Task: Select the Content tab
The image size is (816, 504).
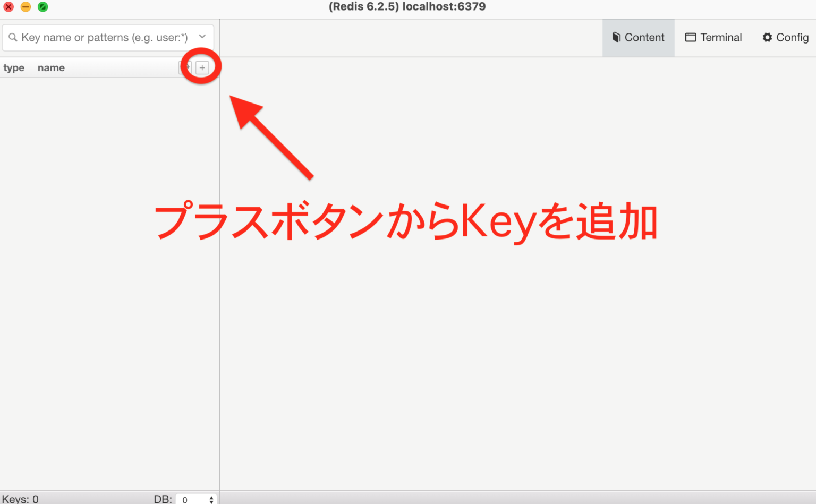Action: pos(638,37)
